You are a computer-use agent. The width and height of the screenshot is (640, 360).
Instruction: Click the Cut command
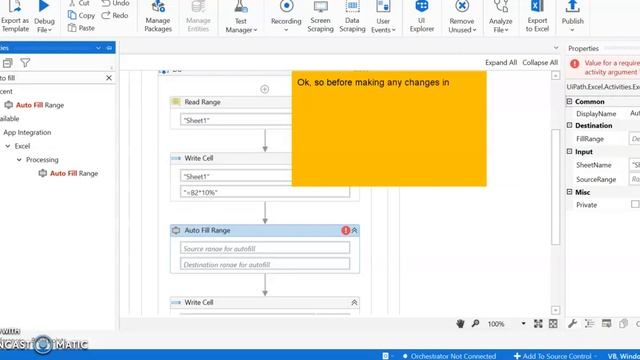[79, 3]
